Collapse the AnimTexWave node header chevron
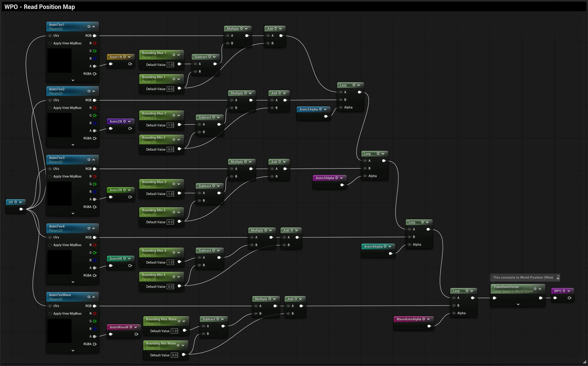Screen dimensions: 588x366 [x=94, y=297]
